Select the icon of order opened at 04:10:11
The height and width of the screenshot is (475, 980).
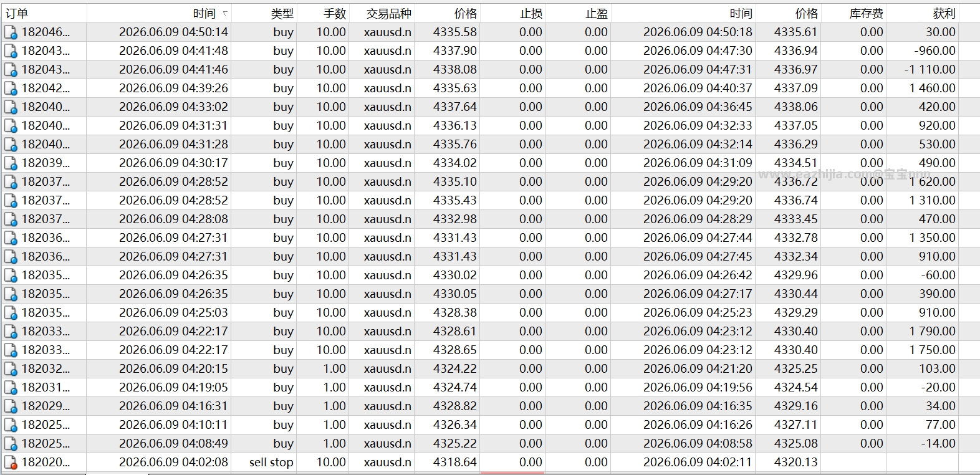tap(11, 425)
